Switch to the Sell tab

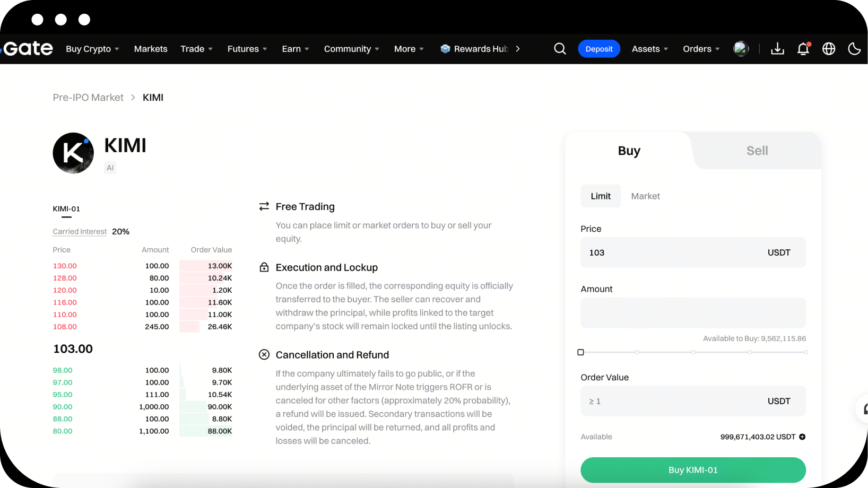coord(757,151)
